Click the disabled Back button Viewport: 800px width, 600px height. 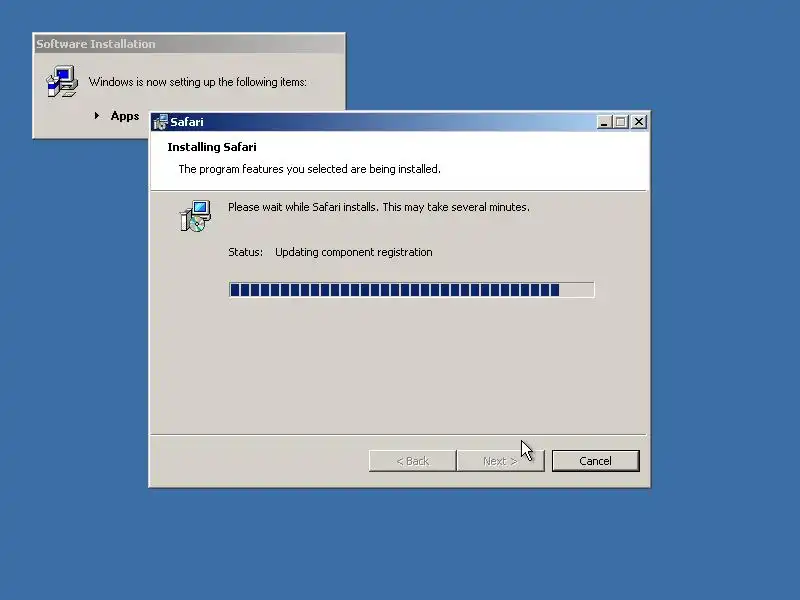tap(412, 461)
